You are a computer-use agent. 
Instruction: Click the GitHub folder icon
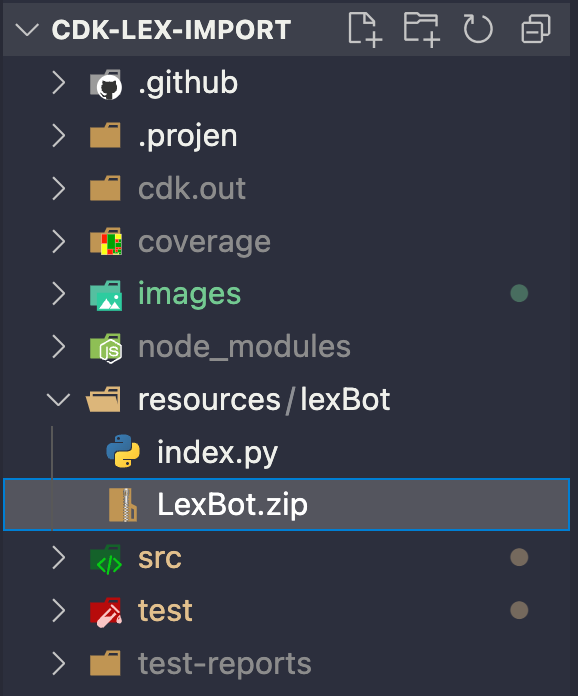(106, 84)
